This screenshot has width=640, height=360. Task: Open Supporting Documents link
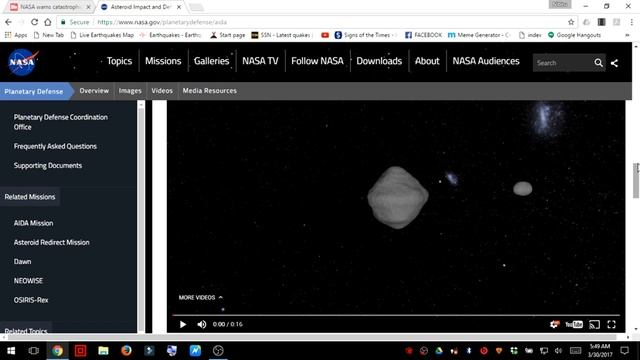48,165
